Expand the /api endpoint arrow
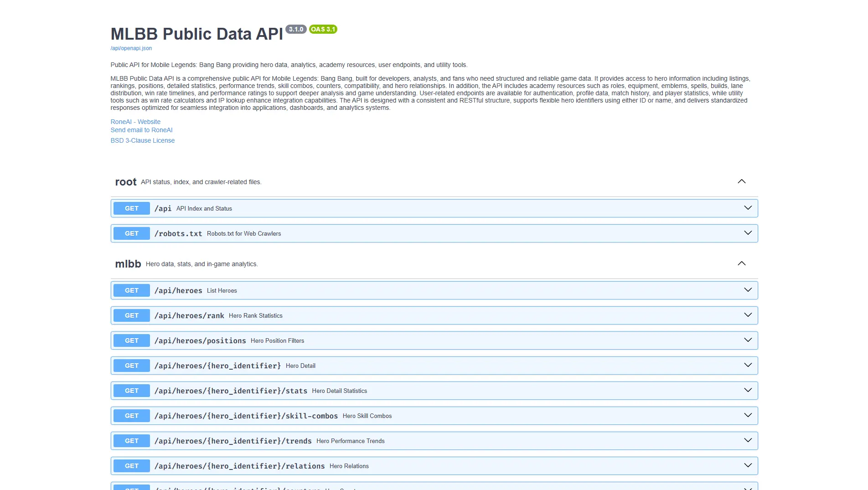 748,208
